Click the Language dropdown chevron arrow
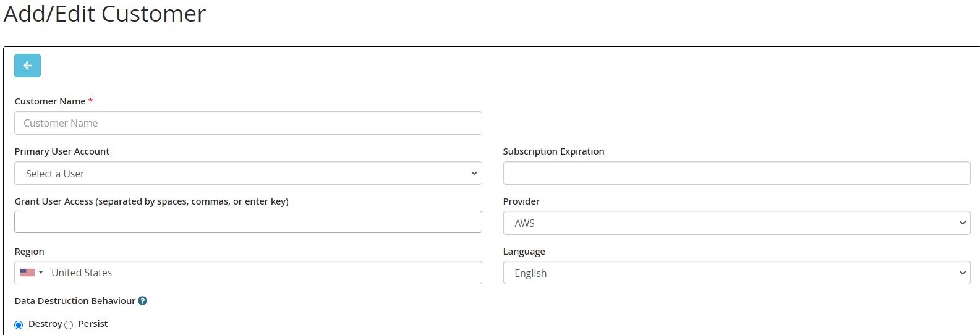This screenshot has height=335, width=980. [x=962, y=273]
